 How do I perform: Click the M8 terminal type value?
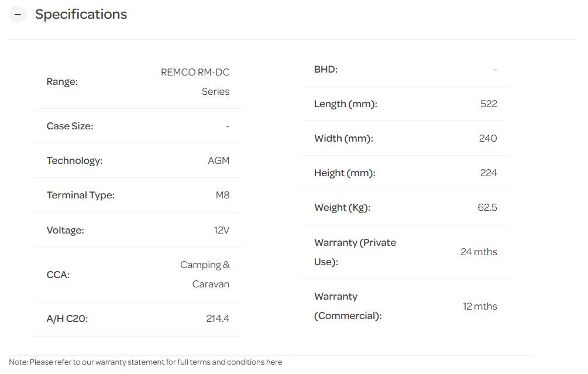(222, 195)
